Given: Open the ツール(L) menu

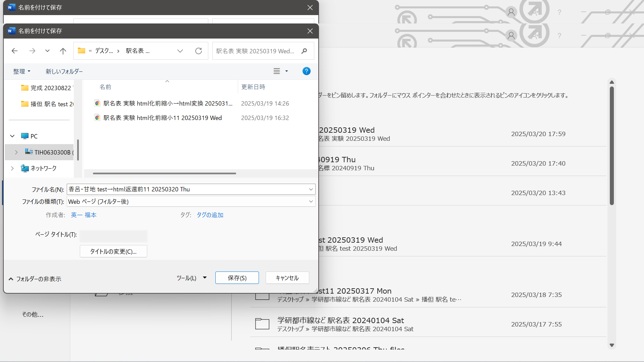Looking at the screenshot, I should pyautogui.click(x=192, y=278).
